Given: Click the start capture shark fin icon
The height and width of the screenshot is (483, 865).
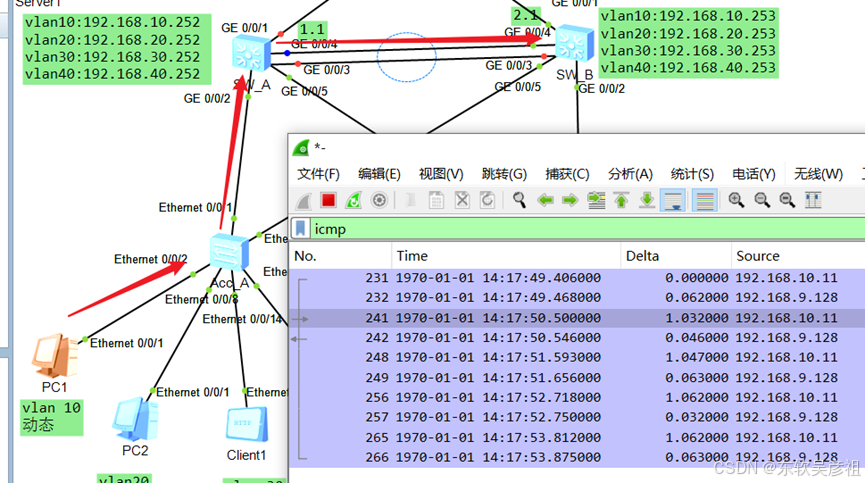Looking at the screenshot, I should [303, 200].
